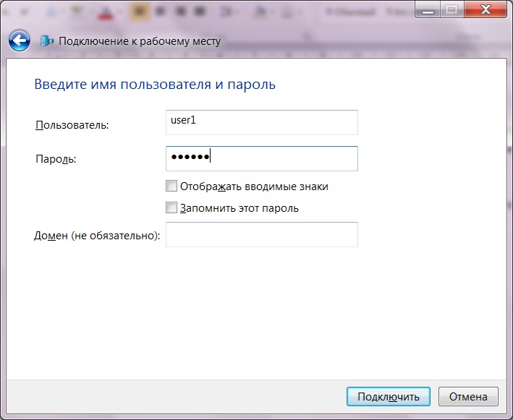This screenshot has height=420, width=513.
Task: Close the dialog with the red X
Action: [x=483, y=9]
